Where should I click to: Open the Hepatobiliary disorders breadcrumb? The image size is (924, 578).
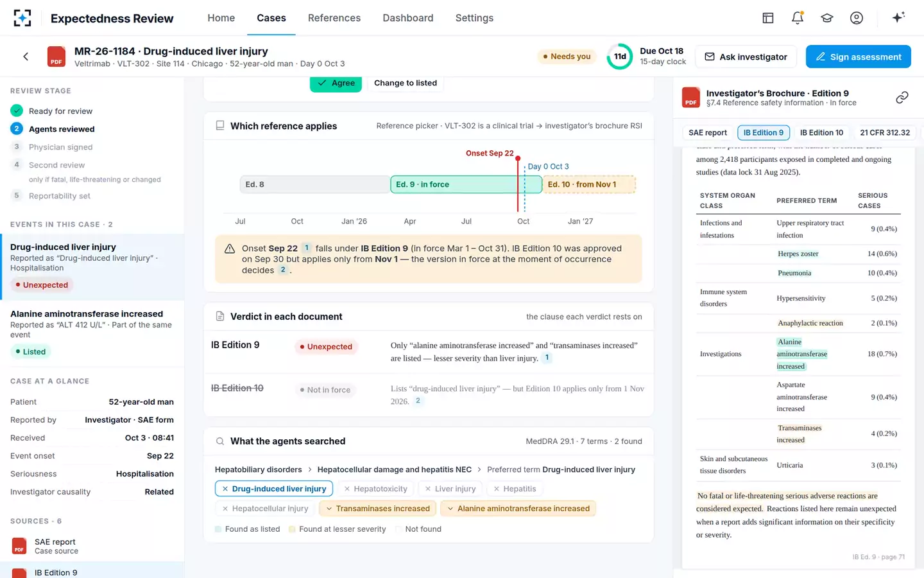click(258, 469)
